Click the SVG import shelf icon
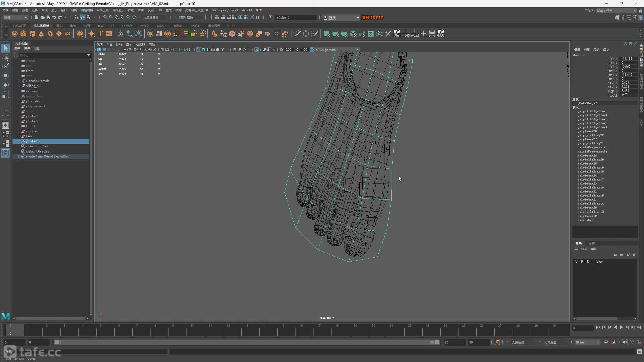The image size is (644, 362). 109,34
